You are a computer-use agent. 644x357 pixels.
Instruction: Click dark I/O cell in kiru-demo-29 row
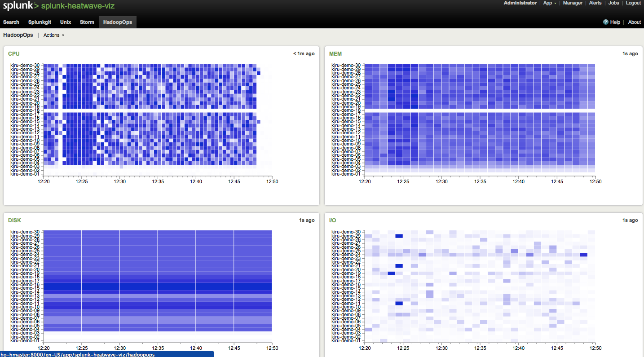tap(399, 236)
